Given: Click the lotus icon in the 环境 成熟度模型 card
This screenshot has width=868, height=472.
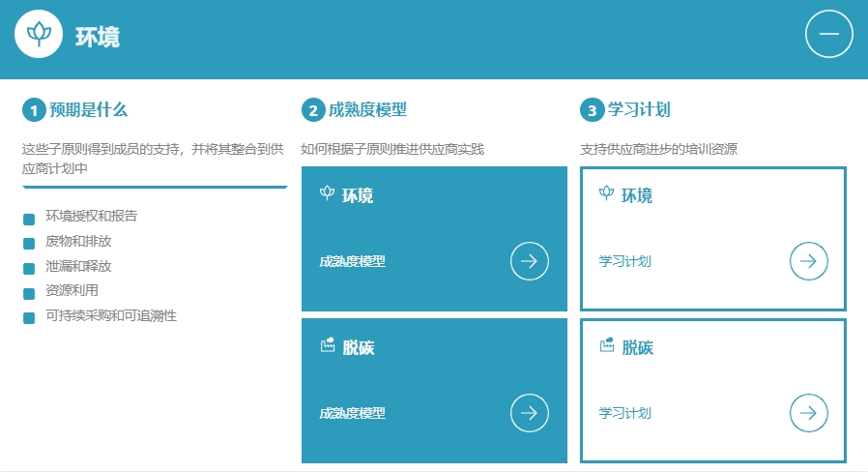Looking at the screenshot, I should click(x=327, y=193).
